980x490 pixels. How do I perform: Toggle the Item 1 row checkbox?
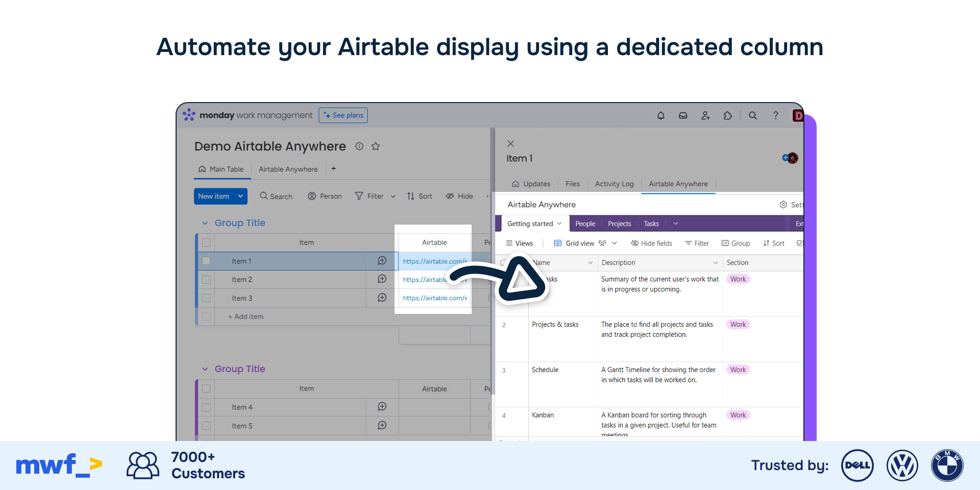[x=206, y=261]
